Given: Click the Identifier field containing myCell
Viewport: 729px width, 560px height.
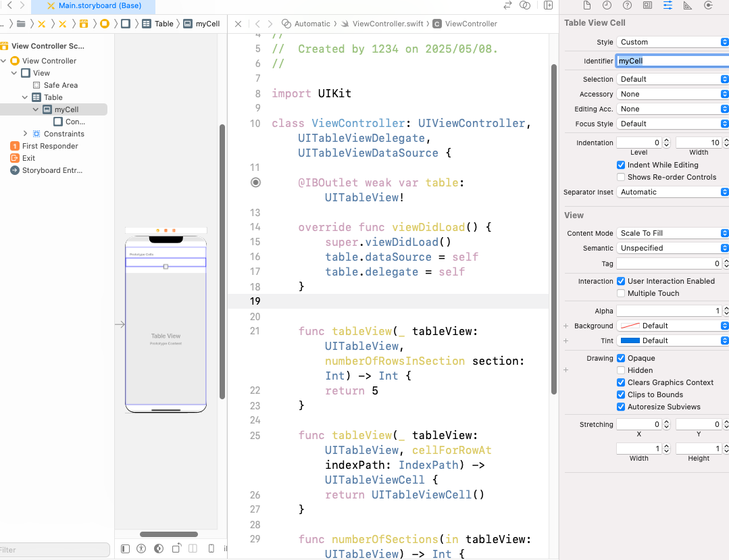Looking at the screenshot, I should click(x=672, y=61).
